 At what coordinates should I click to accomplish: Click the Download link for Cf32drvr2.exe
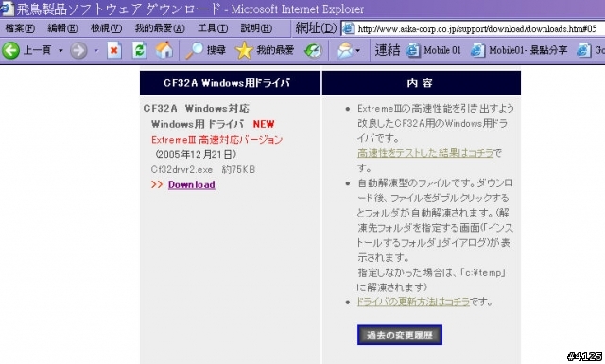click(x=191, y=184)
